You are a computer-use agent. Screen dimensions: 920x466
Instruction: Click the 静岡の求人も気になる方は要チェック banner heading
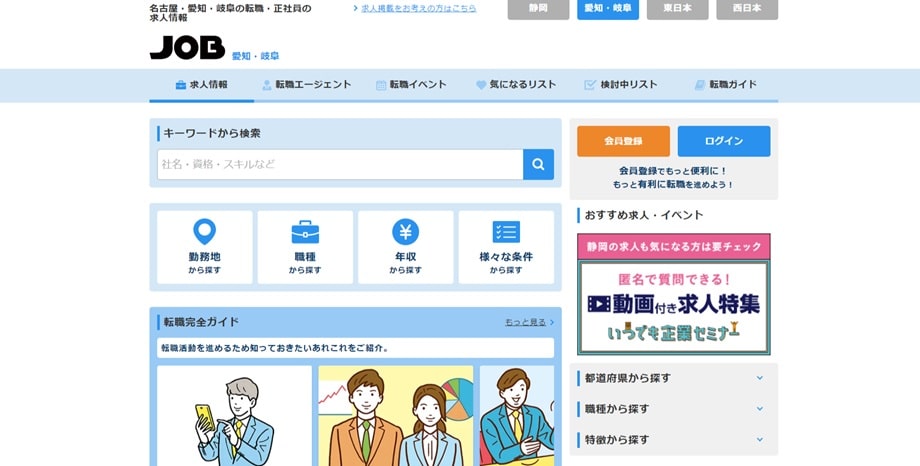[x=674, y=246]
